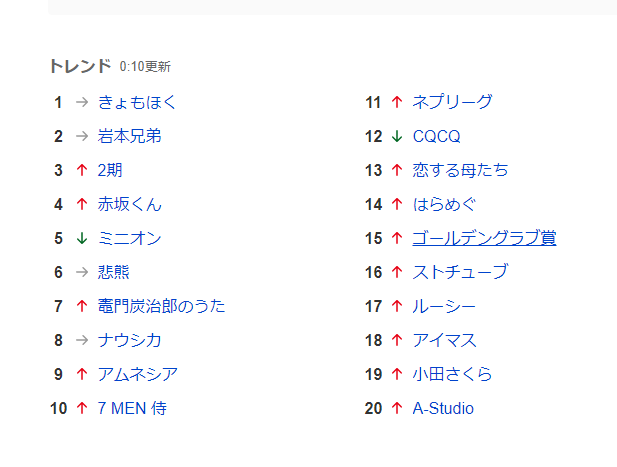Open the アムネシア trending topic
This screenshot has height=467, width=617.
(138, 374)
